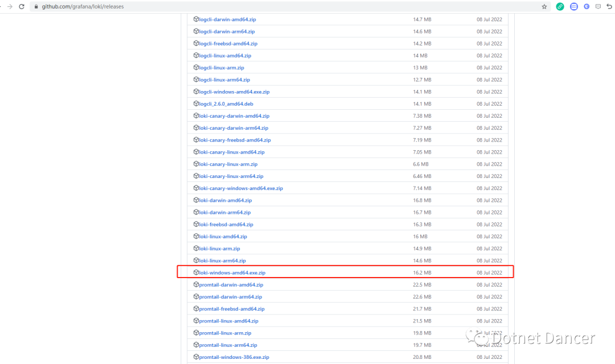Reload the page with the refresh icon
Image resolution: width=615 pixels, height=364 pixels.
[x=22, y=7]
